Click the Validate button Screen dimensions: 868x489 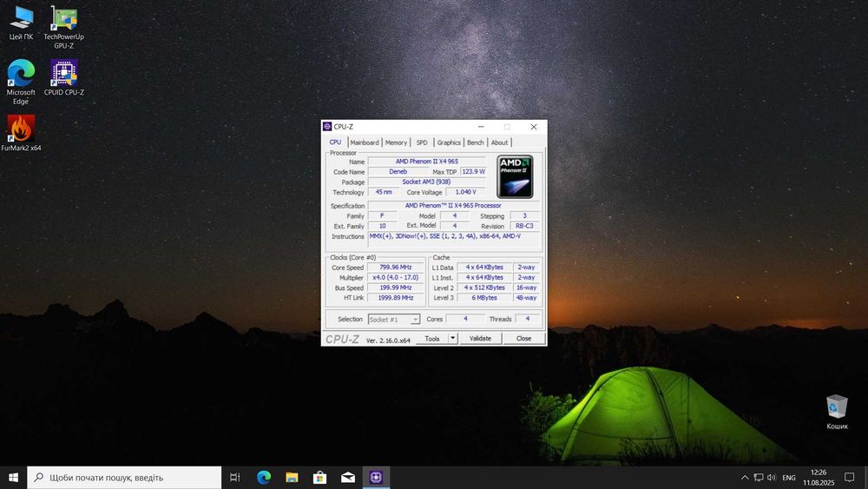pos(480,339)
